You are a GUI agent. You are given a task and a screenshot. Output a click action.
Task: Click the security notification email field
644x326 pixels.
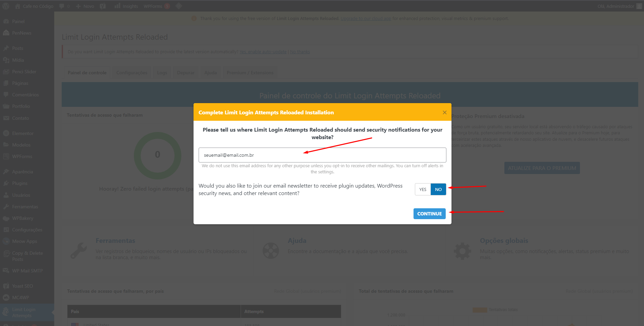[322, 155]
